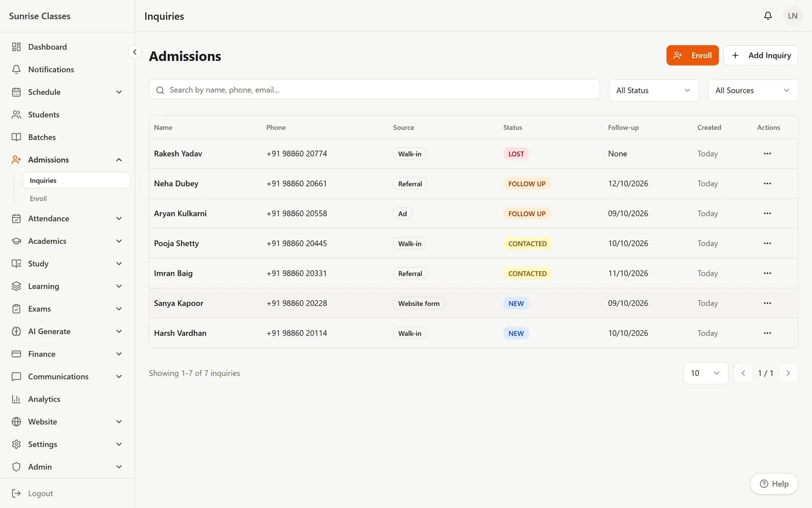812x508 pixels.
Task: Click the LOST status badge
Action: [516, 154]
